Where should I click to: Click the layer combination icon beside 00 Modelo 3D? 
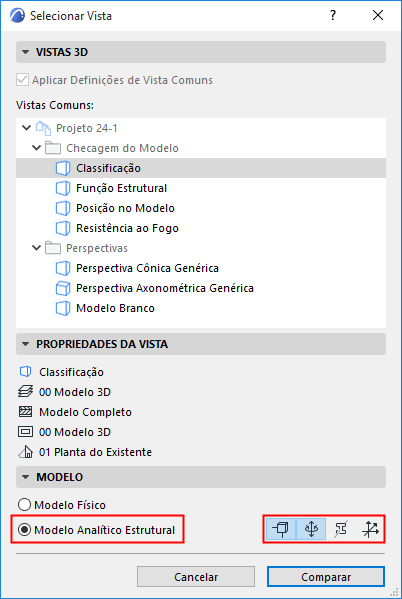point(26,392)
